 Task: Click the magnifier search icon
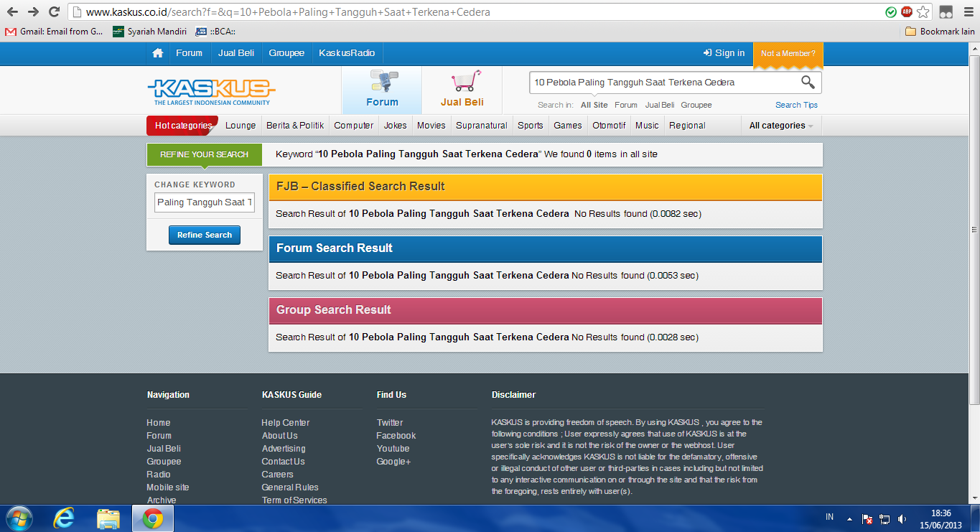point(808,82)
